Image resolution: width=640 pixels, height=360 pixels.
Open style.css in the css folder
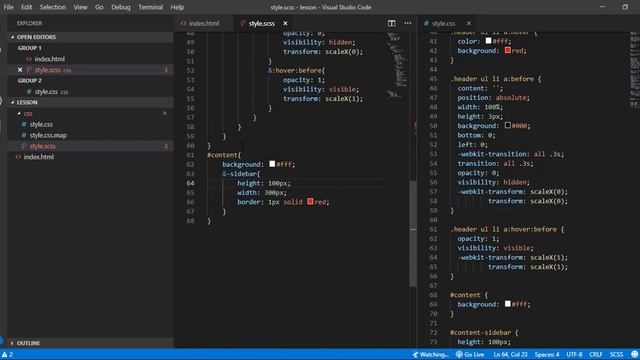pos(90,124)
